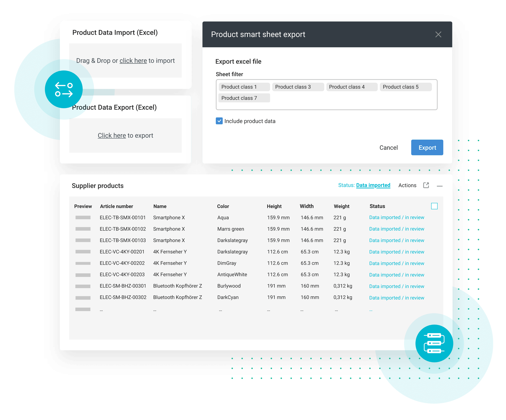This screenshot has height=420, width=506.
Task: Click the Drag & Drop import area
Action: 125,61
